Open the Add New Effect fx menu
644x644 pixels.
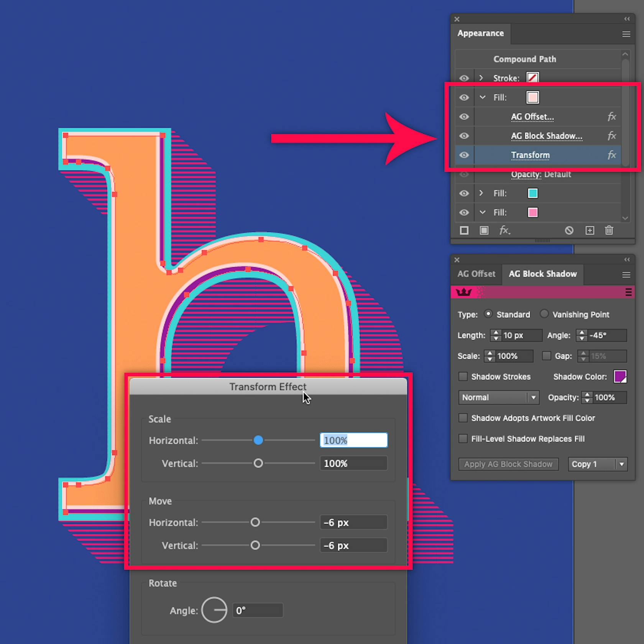[x=505, y=230]
